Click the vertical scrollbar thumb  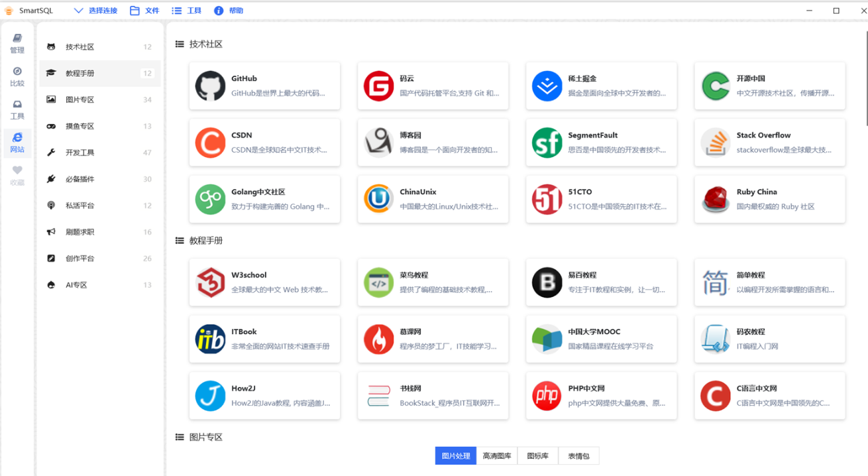(865, 78)
